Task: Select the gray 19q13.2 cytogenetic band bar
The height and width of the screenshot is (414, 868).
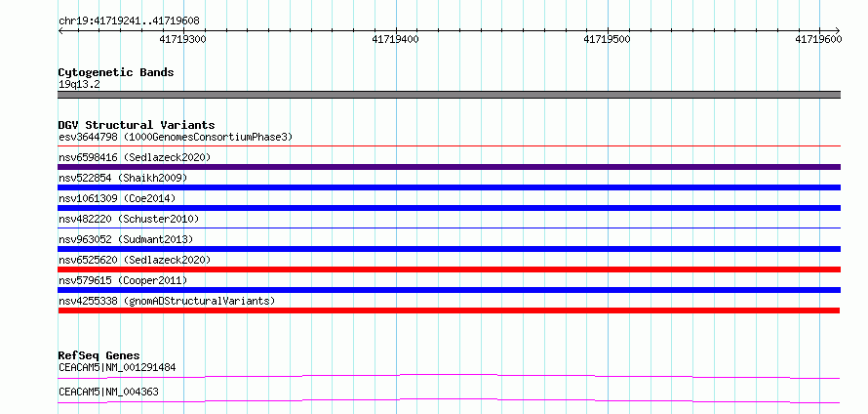Action: tap(449, 95)
